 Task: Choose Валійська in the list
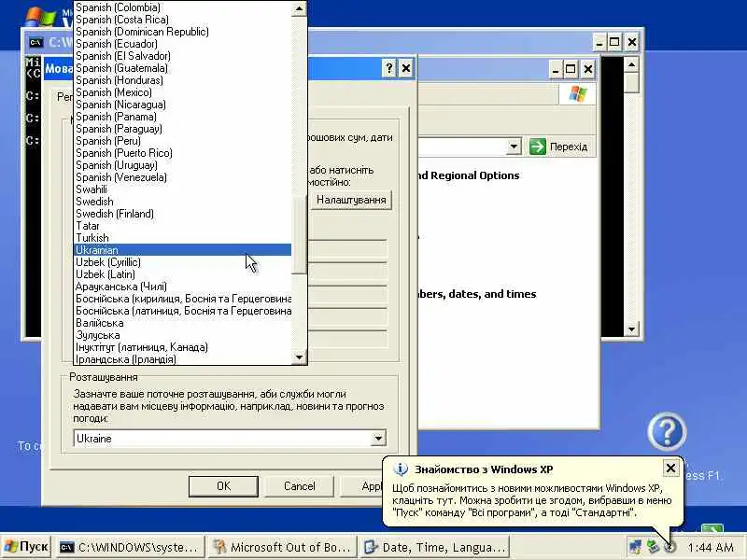183,323
